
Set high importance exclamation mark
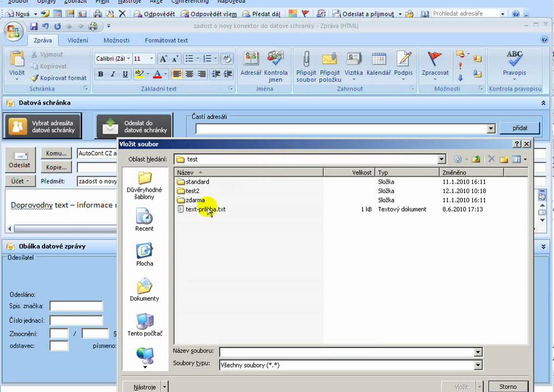(x=460, y=66)
